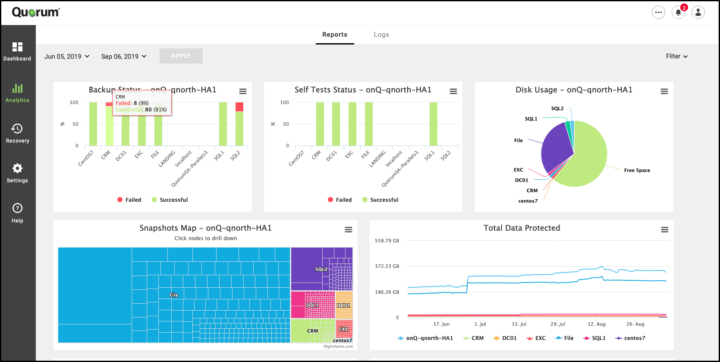Viewport: 720px width, 362px height.
Task: Open the Filter dropdown
Action: point(677,57)
